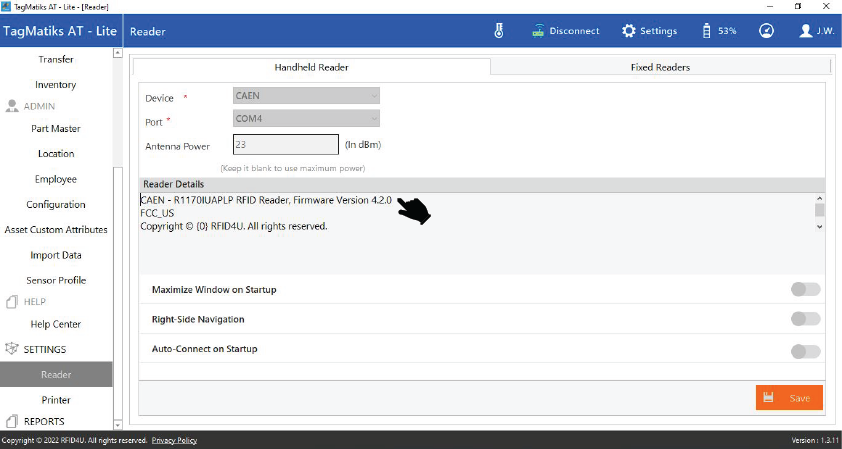
Task: Click the gauge icon in top bar
Action: pos(766,31)
